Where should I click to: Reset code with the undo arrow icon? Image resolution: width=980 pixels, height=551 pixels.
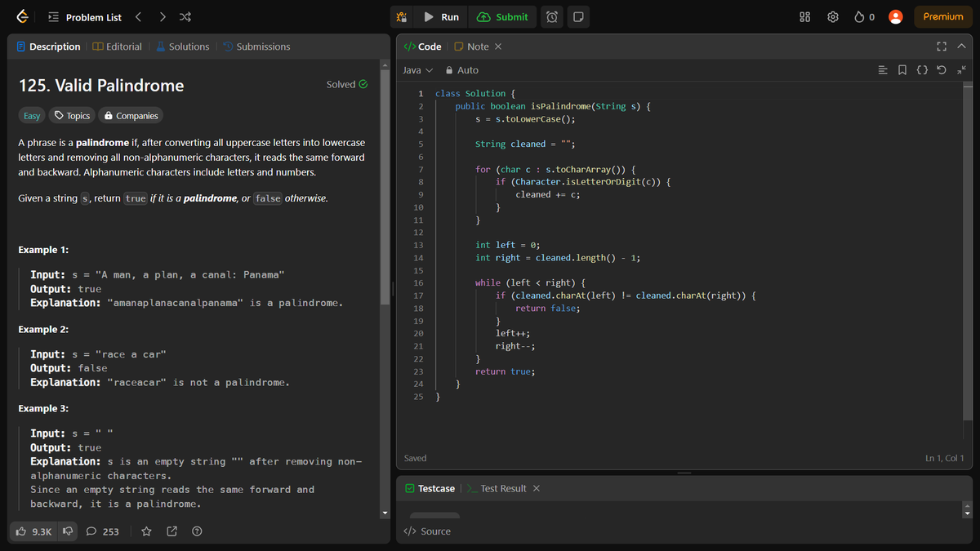[942, 70]
